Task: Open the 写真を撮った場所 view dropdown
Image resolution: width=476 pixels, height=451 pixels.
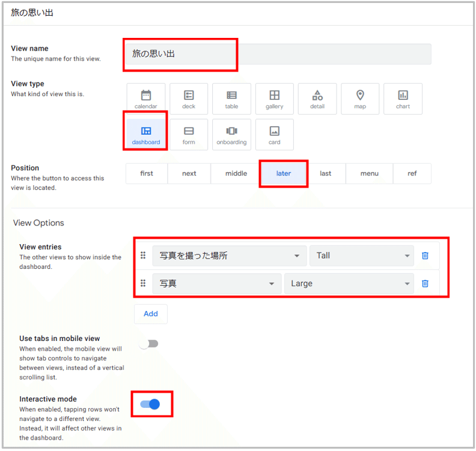Action: pyautogui.click(x=230, y=256)
